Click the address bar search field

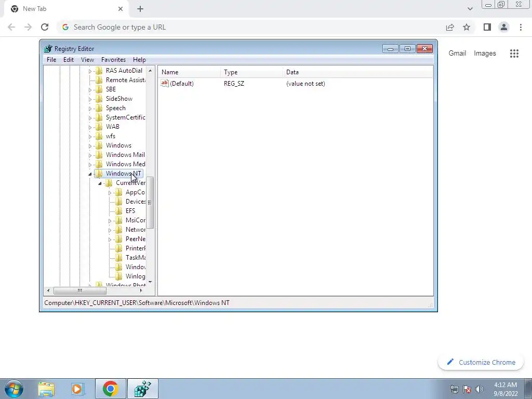click(251, 27)
